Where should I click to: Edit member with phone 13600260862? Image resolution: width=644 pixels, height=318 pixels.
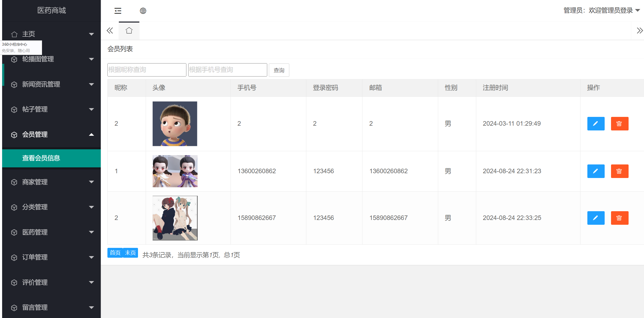pyautogui.click(x=596, y=171)
